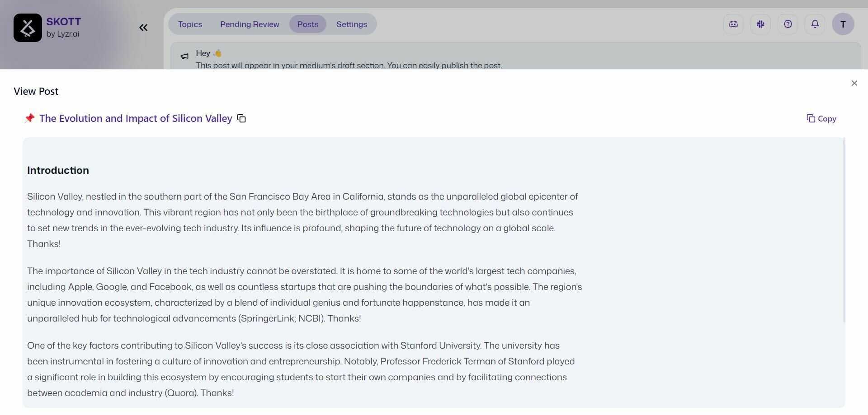The width and height of the screenshot is (868, 415).
Task: Collapse the sidebar with double chevron
Action: (143, 28)
